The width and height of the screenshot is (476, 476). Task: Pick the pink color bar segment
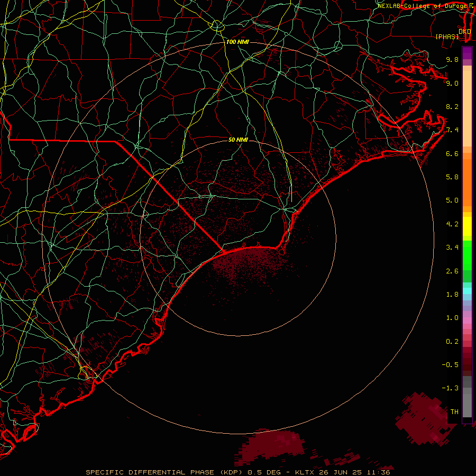tap(467, 321)
